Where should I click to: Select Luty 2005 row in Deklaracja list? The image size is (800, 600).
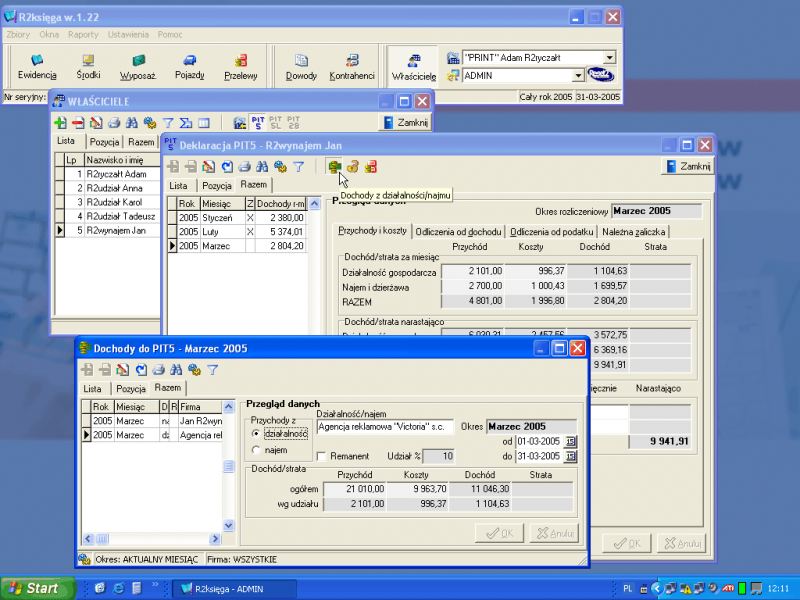tap(238, 232)
